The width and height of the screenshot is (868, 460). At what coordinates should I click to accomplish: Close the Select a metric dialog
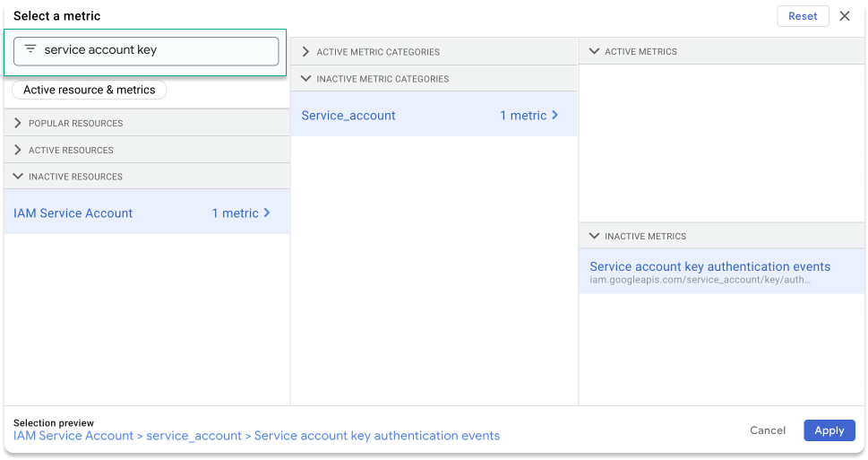tap(844, 16)
